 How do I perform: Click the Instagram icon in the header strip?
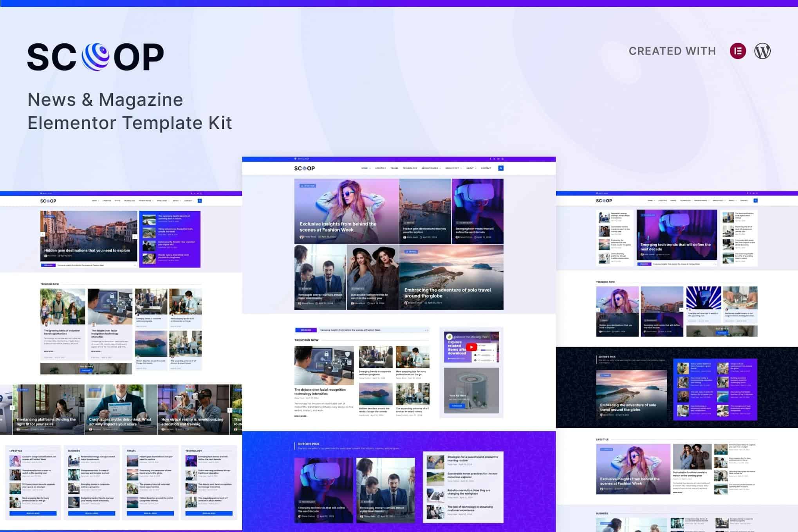503,159
